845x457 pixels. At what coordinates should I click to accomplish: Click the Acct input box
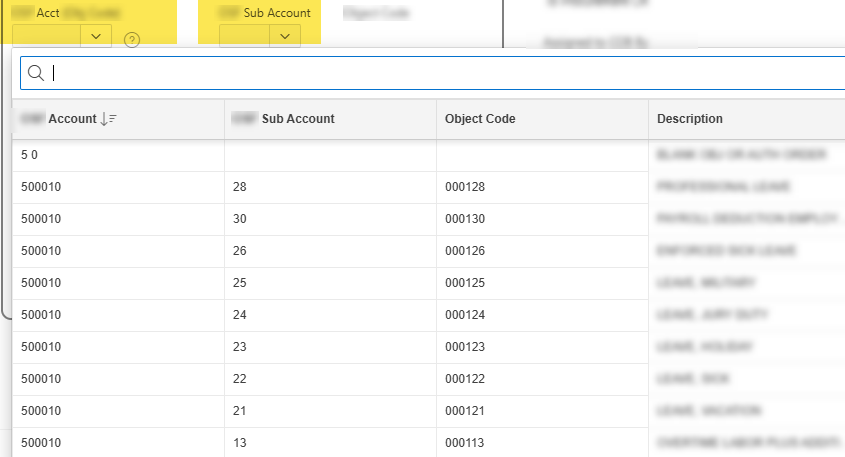47,36
